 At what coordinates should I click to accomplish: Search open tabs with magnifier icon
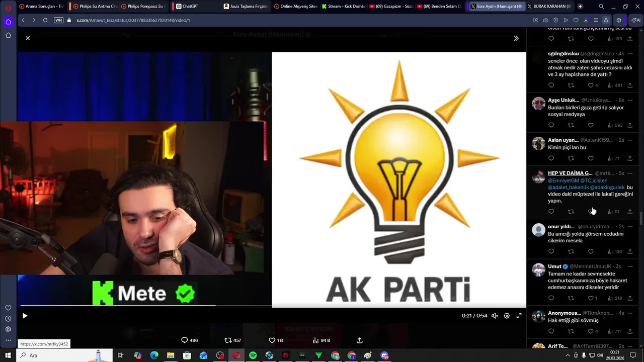601,7
